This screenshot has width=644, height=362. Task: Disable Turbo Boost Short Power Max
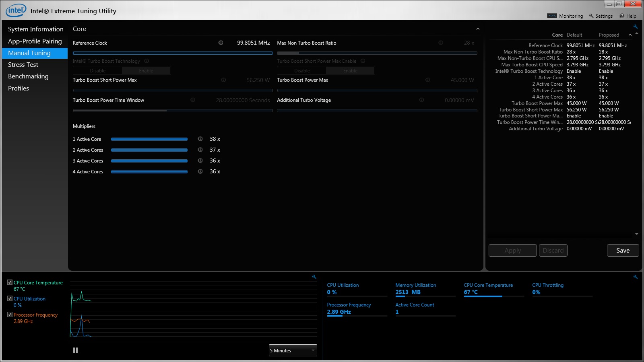coord(302,71)
